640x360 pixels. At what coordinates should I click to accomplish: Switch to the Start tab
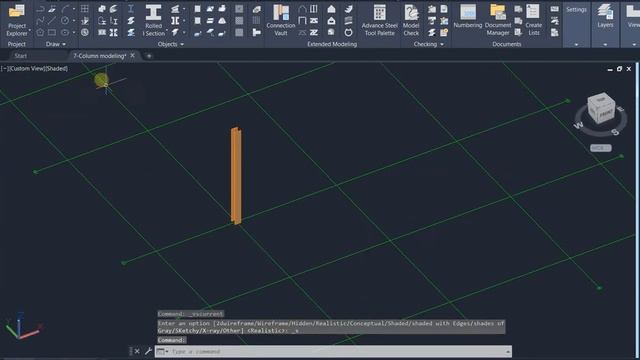[20, 56]
